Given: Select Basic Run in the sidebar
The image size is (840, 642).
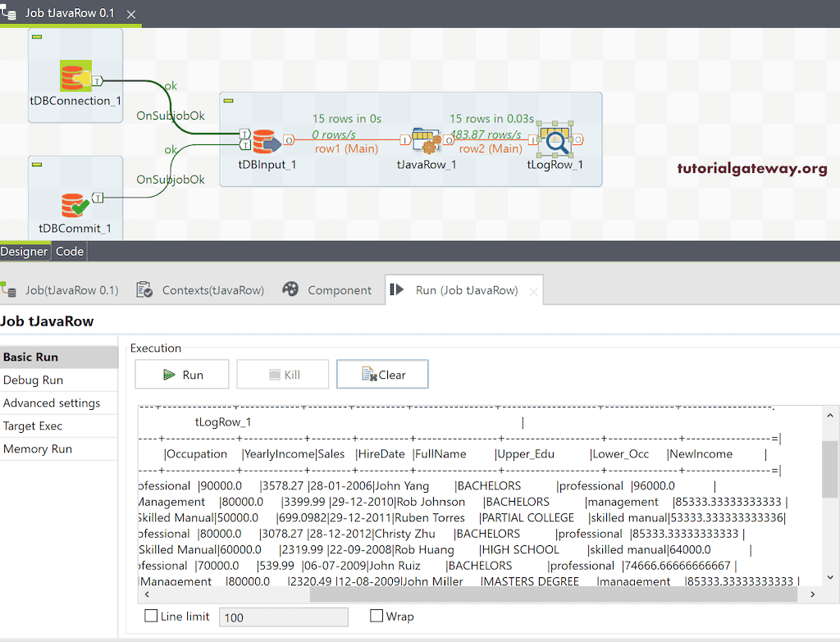Looking at the screenshot, I should [59, 357].
